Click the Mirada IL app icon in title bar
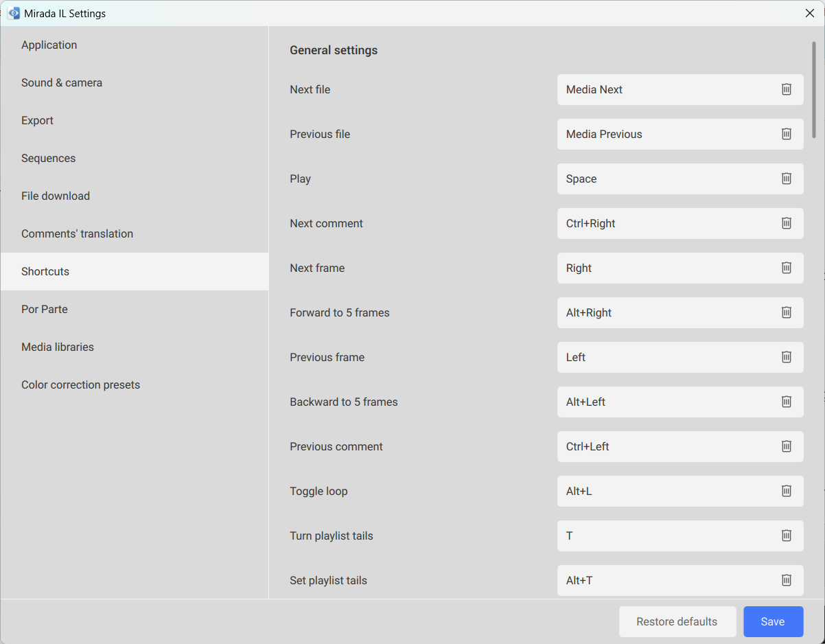The height and width of the screenshot is (644, 825). tap(14, 13)
